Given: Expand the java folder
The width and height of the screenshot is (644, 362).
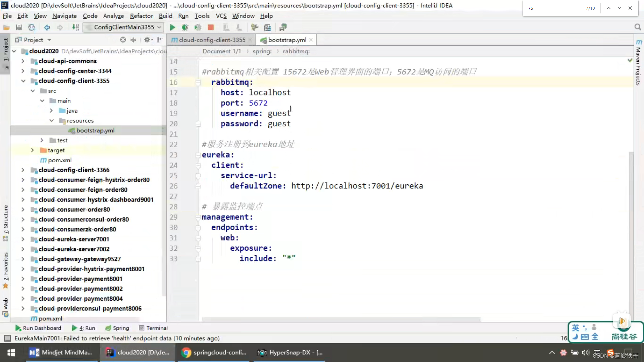Looking at the screenshot, I should click(x=51, y=111).
